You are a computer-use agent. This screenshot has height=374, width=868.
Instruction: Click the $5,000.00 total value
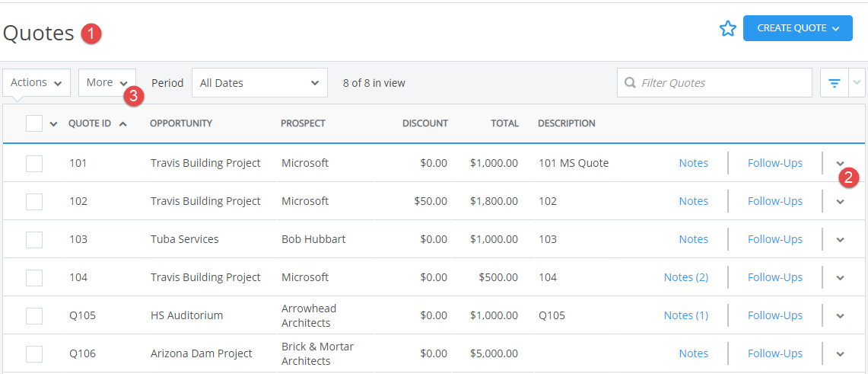pos(494,353)
